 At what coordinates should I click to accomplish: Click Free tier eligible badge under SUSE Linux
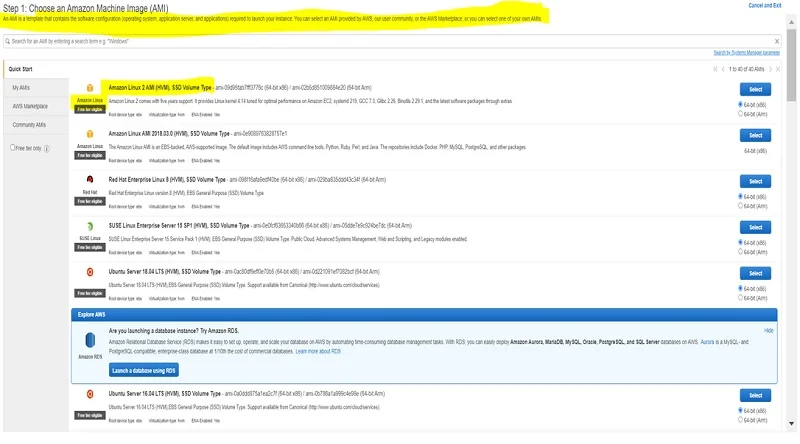click(90, 248)
